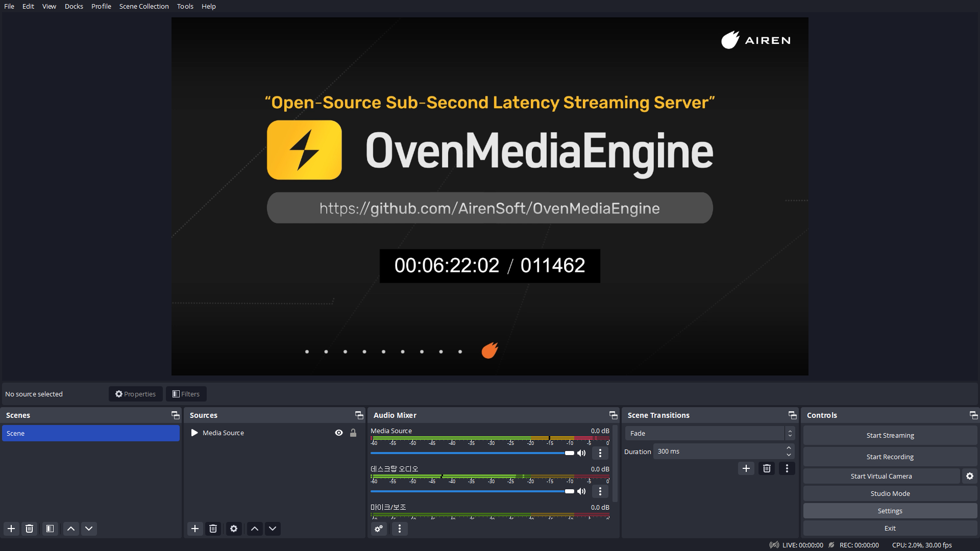Open Audio Mixer bottom options menu
Screen dimensions: 980x551
click(400, 529)
